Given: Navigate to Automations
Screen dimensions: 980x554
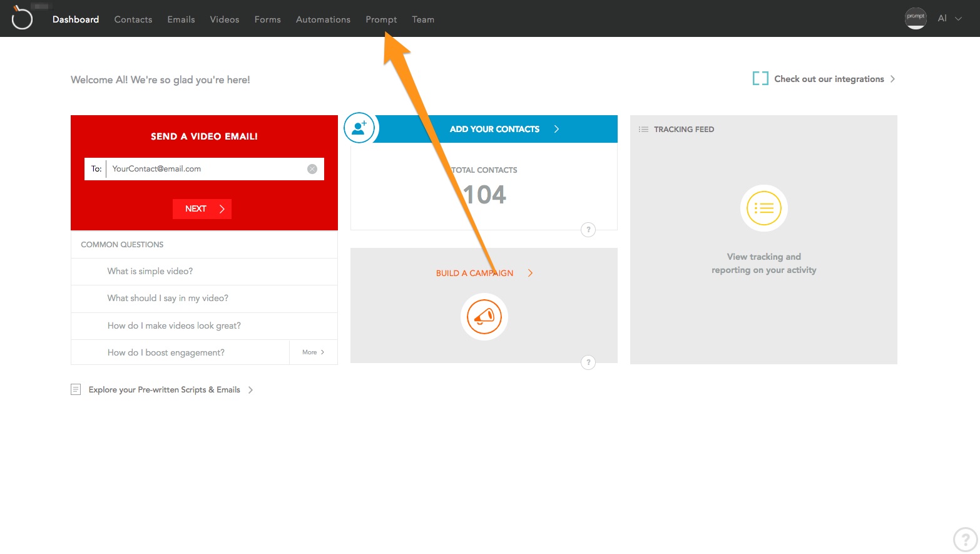Looking at the screenshot, I should tap(323, 19).
